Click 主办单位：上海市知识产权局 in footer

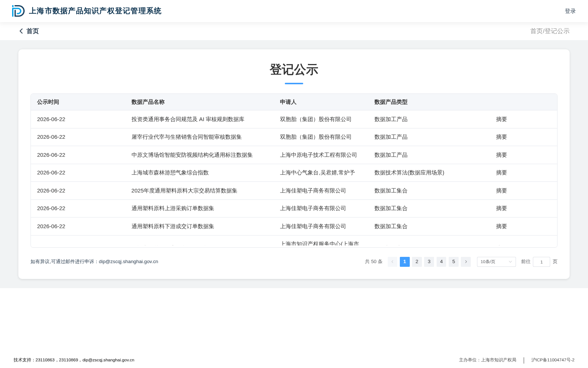[x=488, y=360]
